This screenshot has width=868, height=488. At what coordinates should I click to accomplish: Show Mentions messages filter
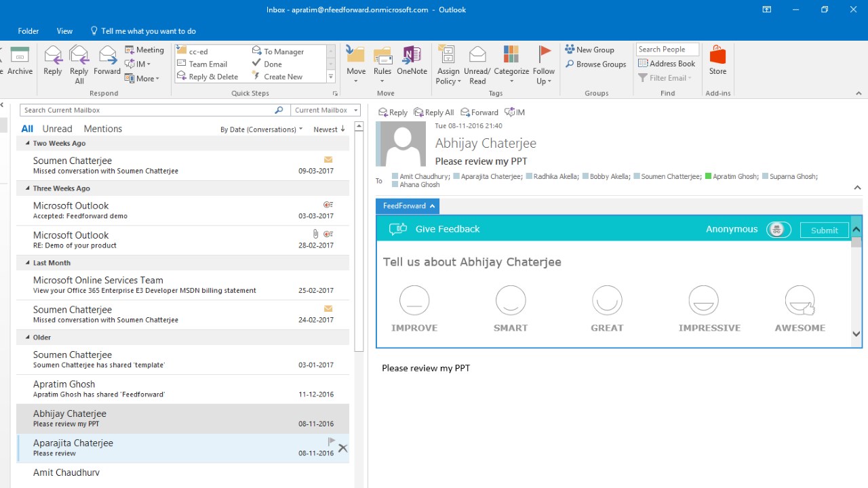pyautogui.click(x=103, y=129)
